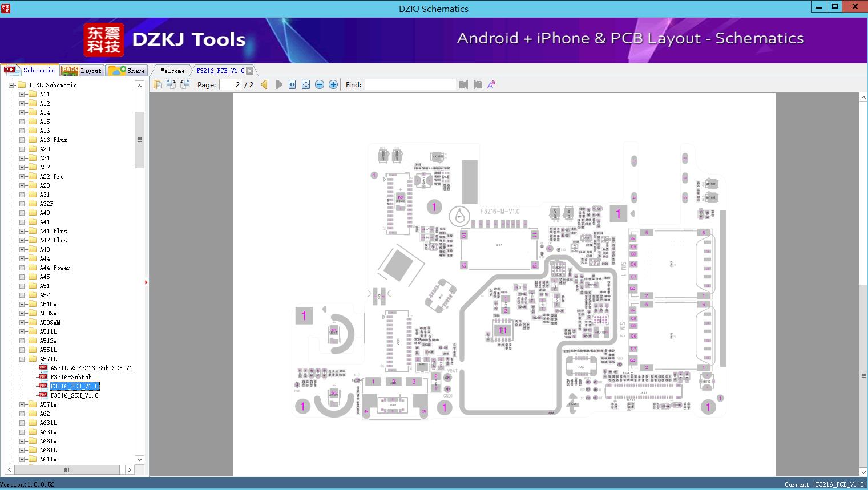Expand the A44 Power folder

coord(22,268)
